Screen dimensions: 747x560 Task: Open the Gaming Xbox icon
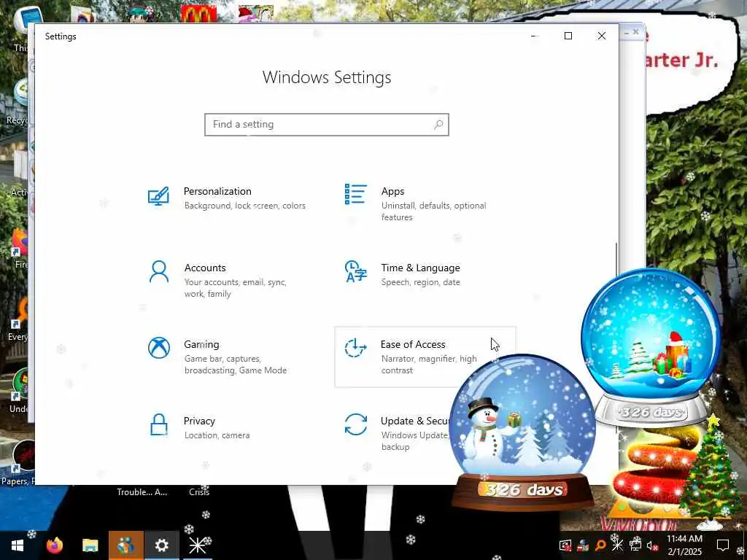[x=158, y=348]
